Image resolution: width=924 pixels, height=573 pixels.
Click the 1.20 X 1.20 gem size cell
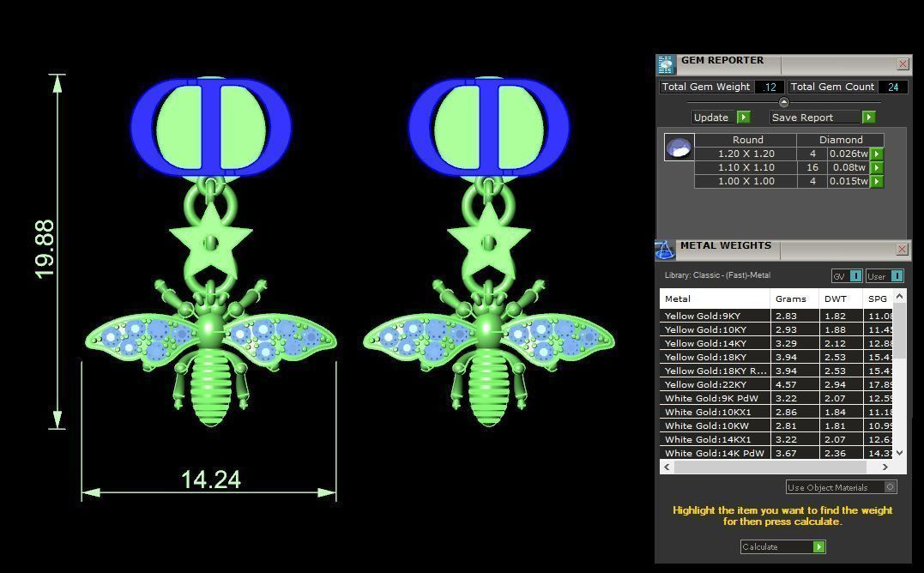pos(746,154)
